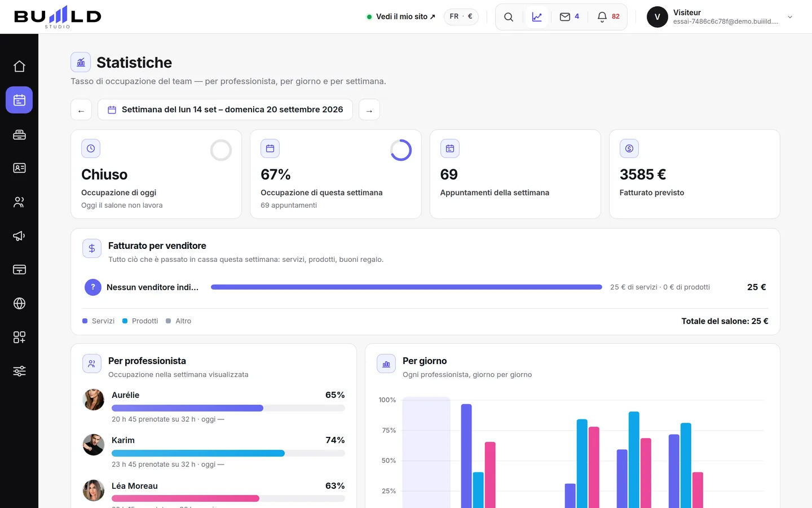Screen dimensions: 812x508
Task: Go to the previous week arrow
Action: pyautogui.click(x=81, y=110)
